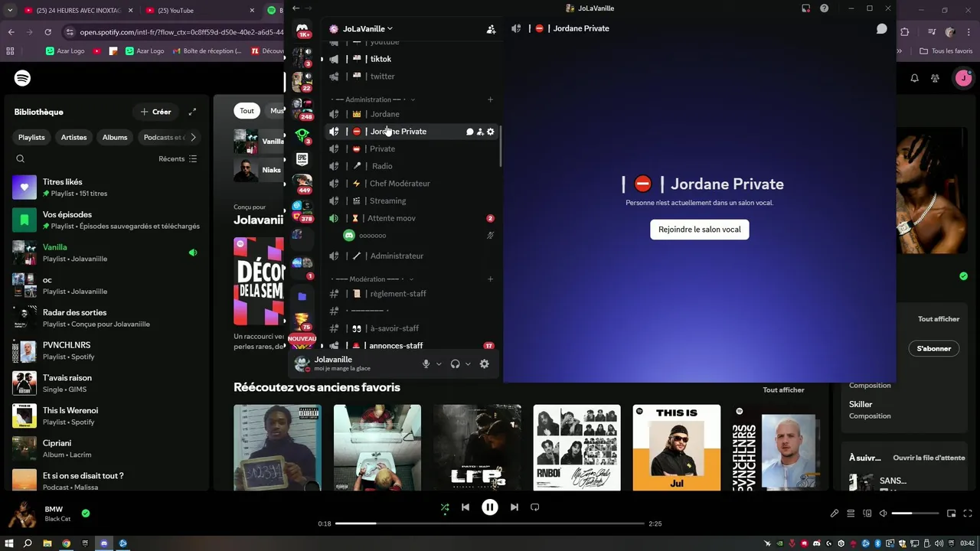This screenshot has height=551, width=980.
Task: Go back with Discord's left arrow
Action: point(296,8)
